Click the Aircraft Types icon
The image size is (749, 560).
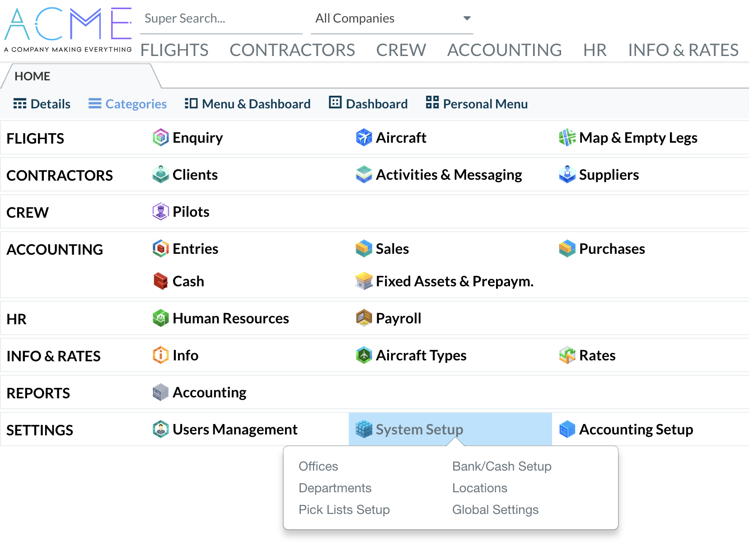click(x=364, y=355)
